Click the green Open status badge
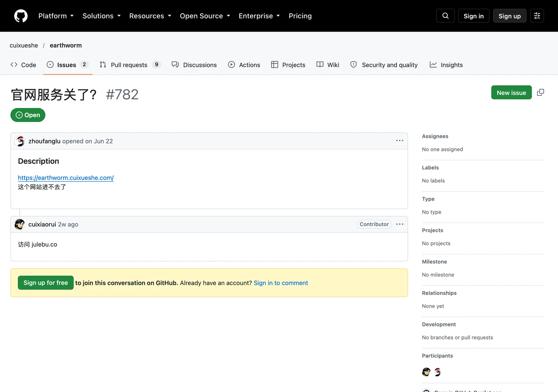Viewport: 558px width, 392px height. (28, 115)
